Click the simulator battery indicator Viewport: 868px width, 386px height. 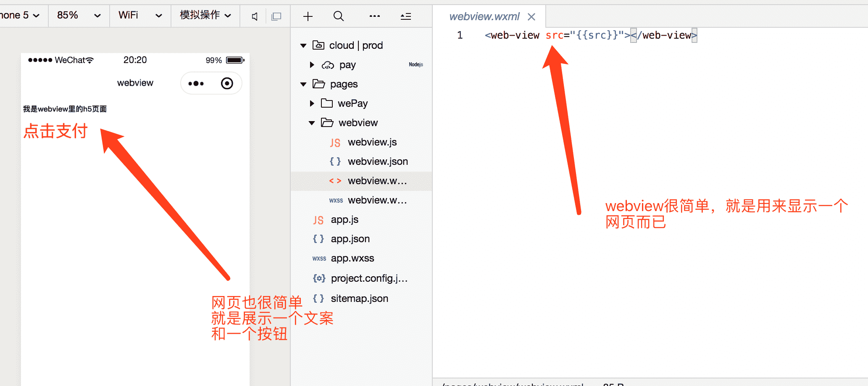tap(235, 60)
